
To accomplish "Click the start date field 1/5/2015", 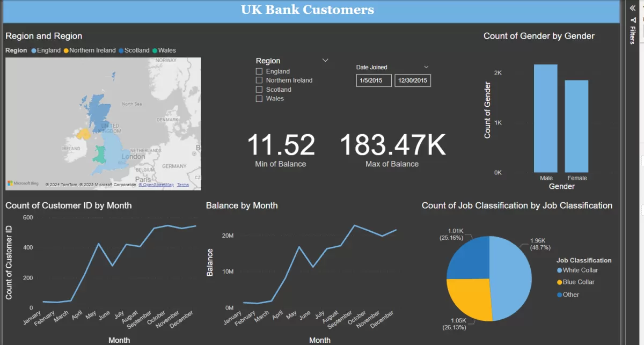I will click(x=374, y=80).
